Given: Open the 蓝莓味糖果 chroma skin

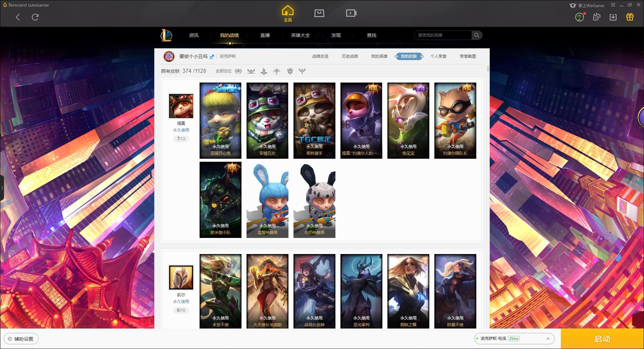Looking at the screenshot, I should tap(267, 200).
